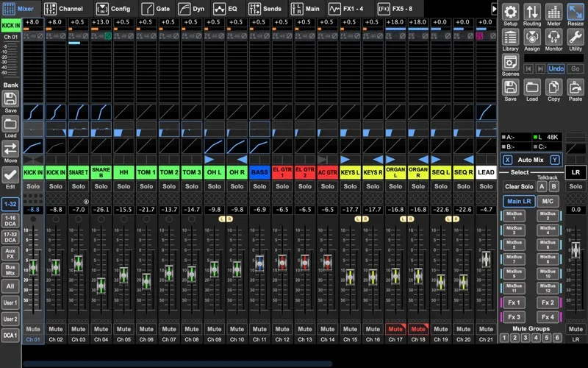
Task: Select the Bus Mtx bank button
Action: 10,270
